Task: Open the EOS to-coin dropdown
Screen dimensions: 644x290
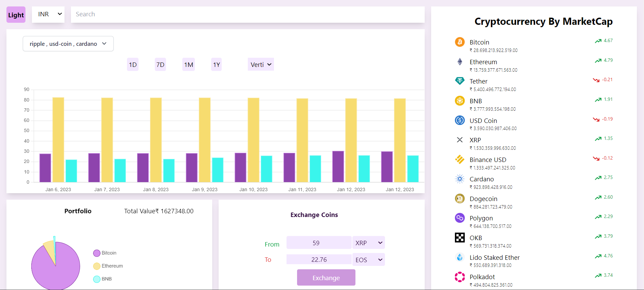Action: tap(369, 260)
